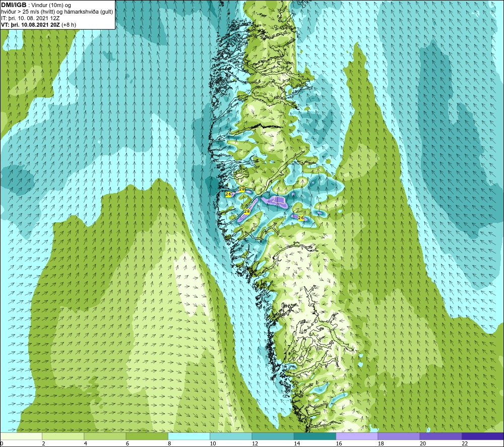Click the legend tick value 4
This screenshot has width=504, height=447.
coord(86,444)
